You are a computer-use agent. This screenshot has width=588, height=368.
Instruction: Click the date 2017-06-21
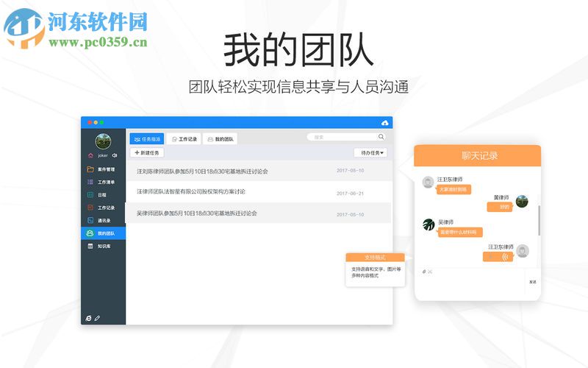(x=350, y=194)
